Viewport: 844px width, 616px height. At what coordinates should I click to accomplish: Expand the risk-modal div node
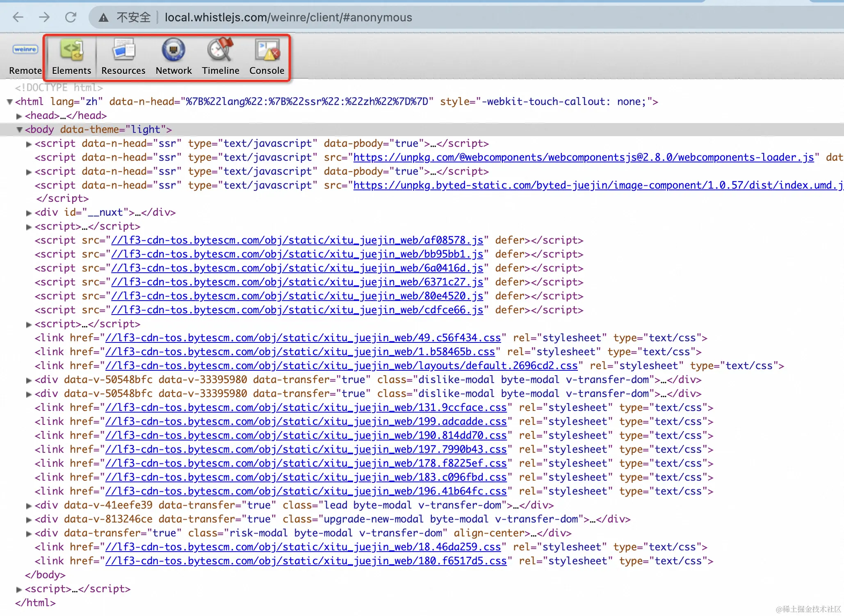29,534
